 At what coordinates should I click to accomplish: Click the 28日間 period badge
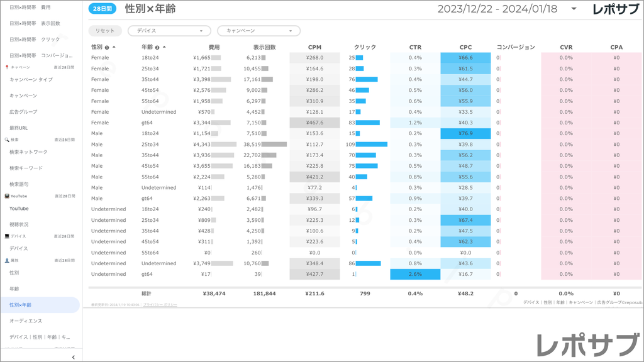coord(102,9)
